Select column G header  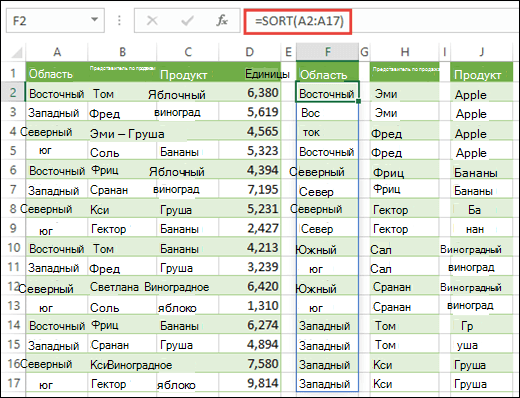click(364, 52)
